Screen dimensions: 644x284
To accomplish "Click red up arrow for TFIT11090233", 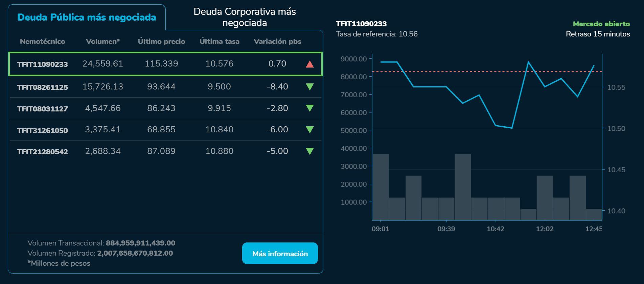I will point(309,64).
